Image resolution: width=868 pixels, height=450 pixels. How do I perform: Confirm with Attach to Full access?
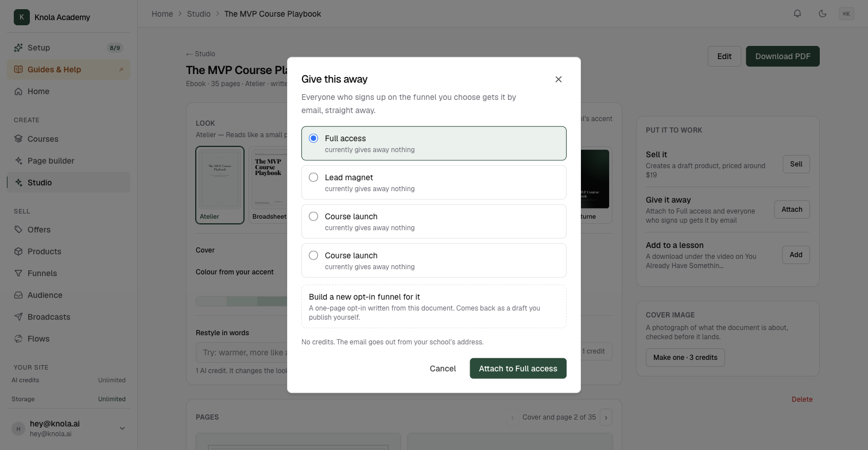click(x=518, y=368)
